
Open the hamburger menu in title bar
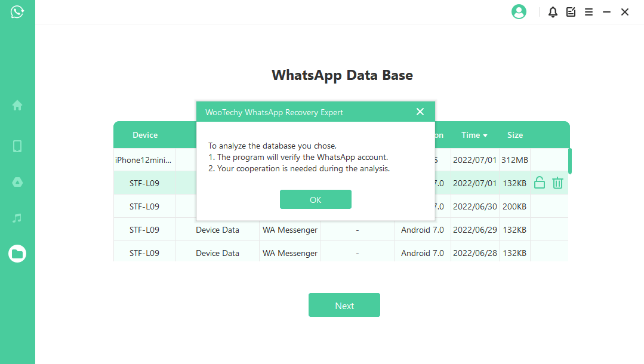tap(588, 12)
